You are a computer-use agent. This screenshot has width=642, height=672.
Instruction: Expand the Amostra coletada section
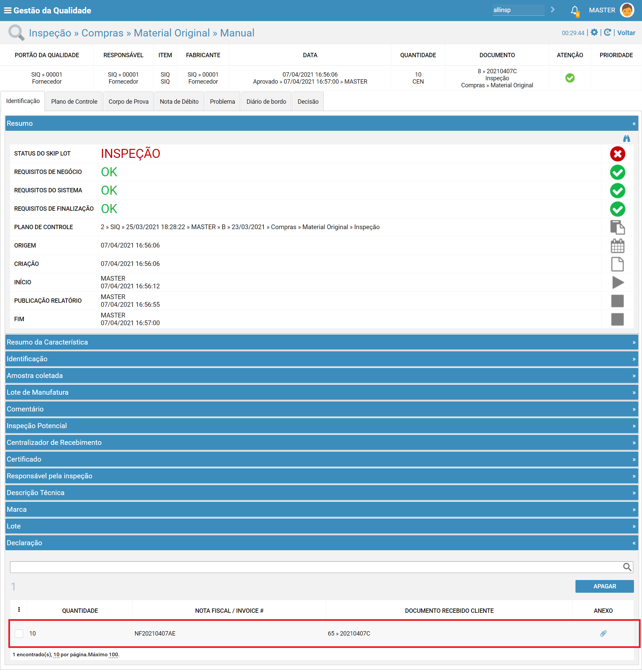(x=321, y=376)
